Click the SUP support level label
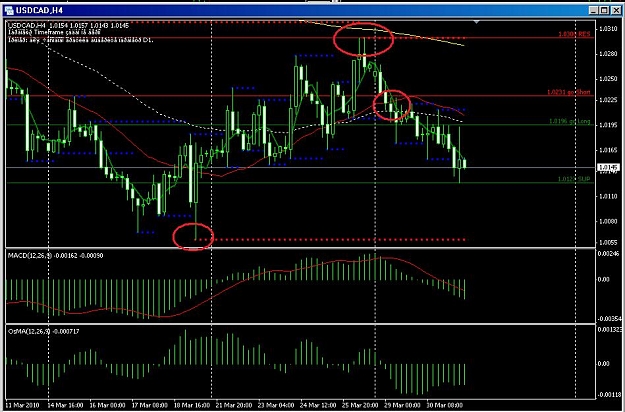 coord(574,180)
